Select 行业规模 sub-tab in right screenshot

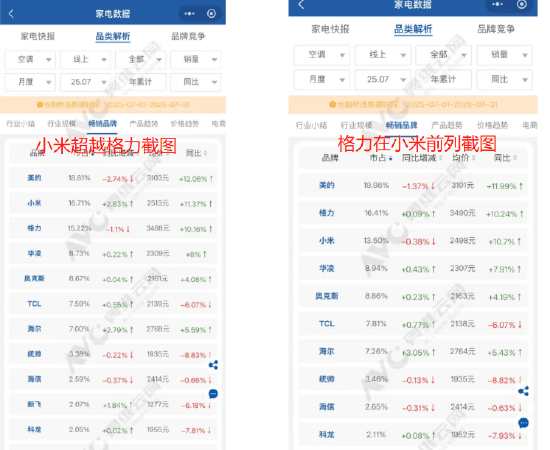(356, 125)
